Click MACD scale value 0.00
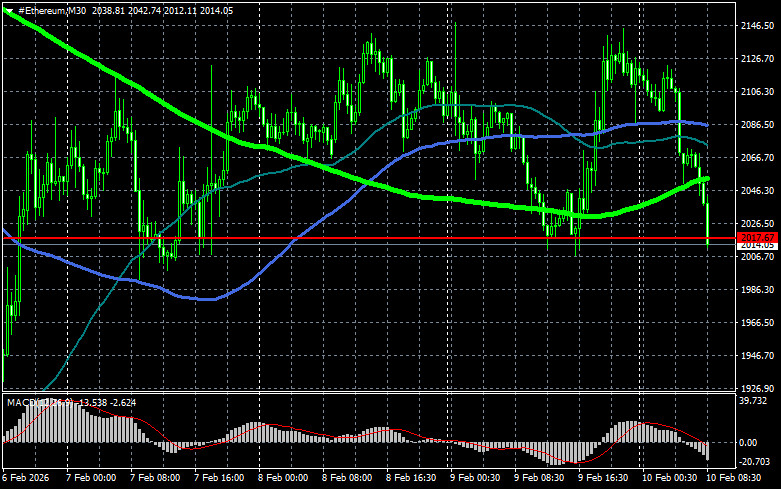 748,442
